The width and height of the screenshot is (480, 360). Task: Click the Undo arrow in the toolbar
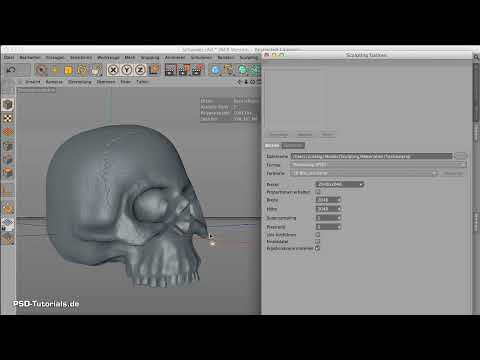coord(11,70)
